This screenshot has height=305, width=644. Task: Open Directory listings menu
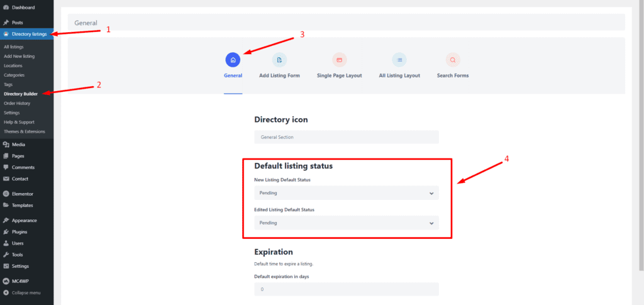[x=28, y=34]
